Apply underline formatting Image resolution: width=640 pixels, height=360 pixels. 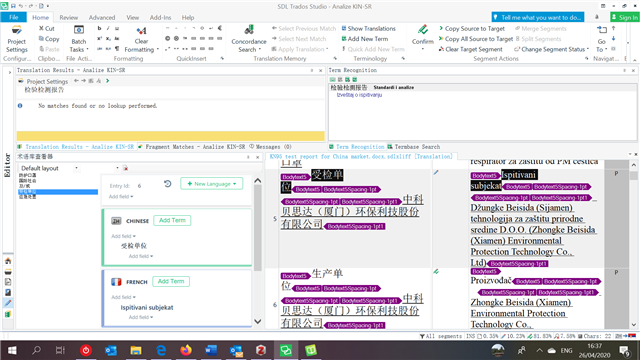pyautogui.click(x=117, y=28)
